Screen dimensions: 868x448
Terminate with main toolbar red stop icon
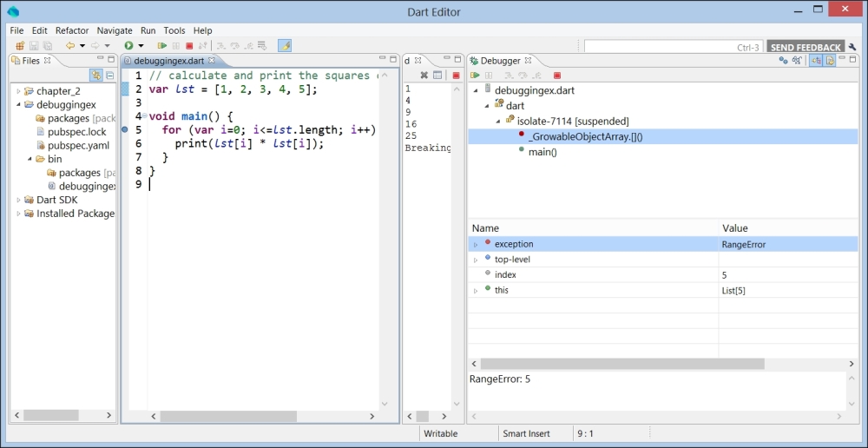189,46
